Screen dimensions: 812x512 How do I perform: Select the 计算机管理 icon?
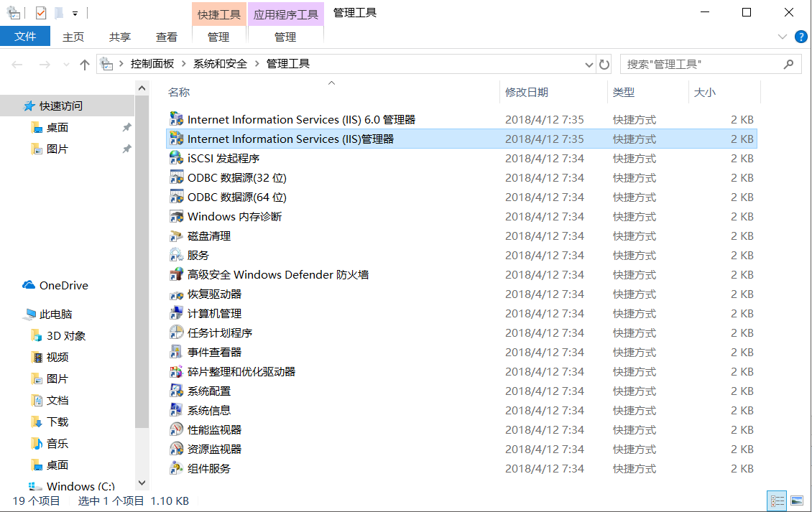click(x=177, y=313)
